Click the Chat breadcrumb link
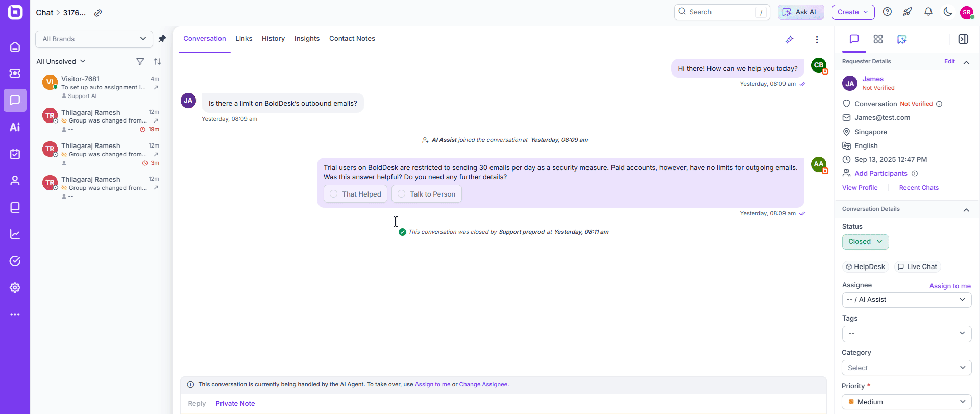Image resolution: width=980 pixels, height=414 pixels. 44,13
